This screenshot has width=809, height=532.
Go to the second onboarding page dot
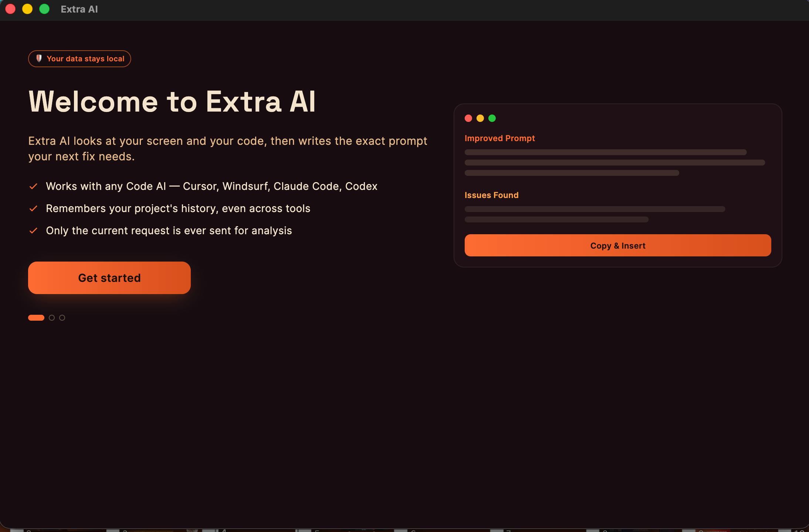tap(52, 318)
